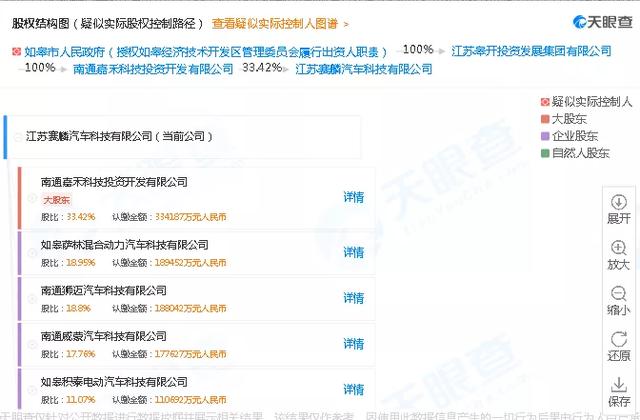Click 企业股东 purple legend swatch

pyautogui.click(x=545, y=136)
